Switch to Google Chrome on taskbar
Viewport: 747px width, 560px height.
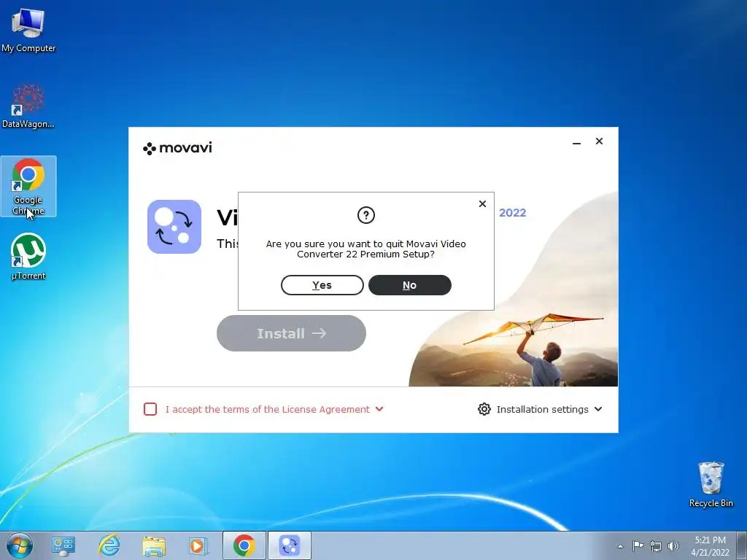tap(244, 545)
